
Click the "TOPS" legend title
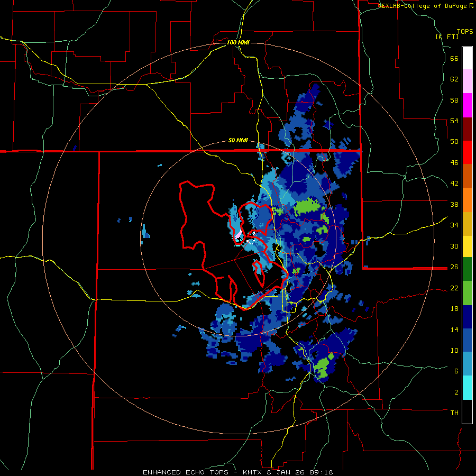[x=465, y=32]
